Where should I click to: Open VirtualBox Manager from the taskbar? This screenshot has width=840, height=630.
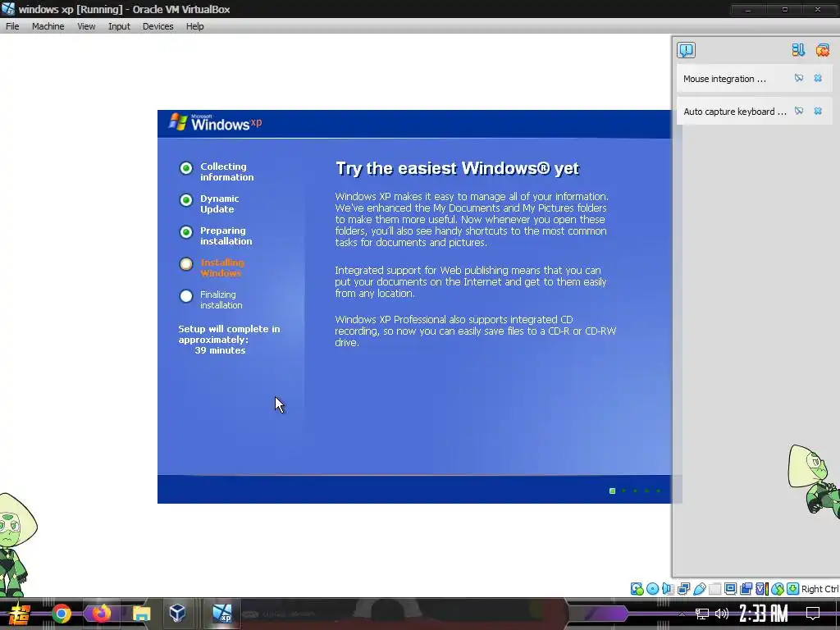click(177, 614)
